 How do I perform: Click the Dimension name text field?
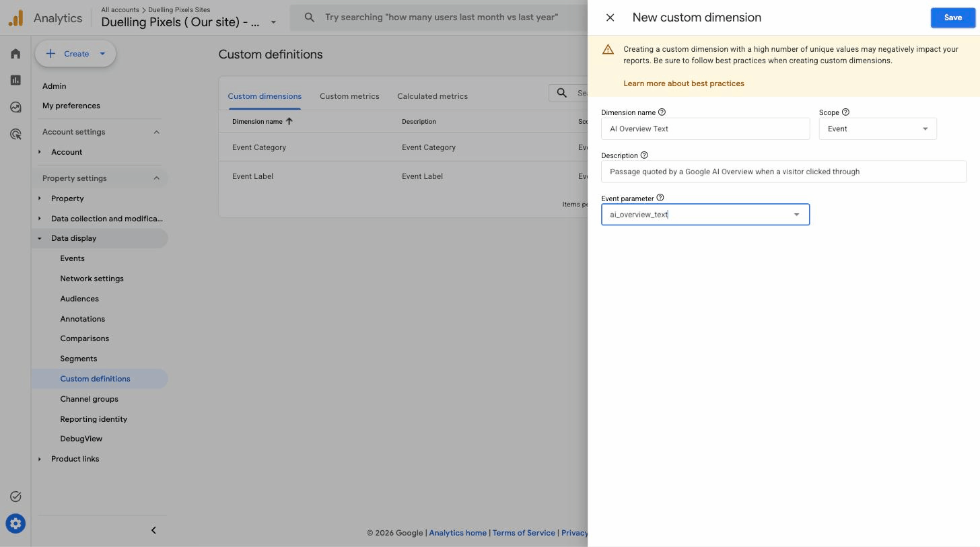pyautogui.click(x=705, y=129)
